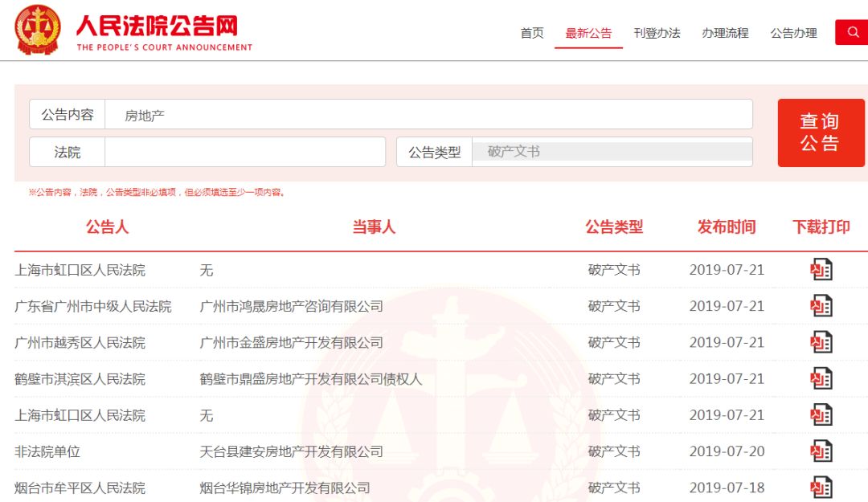Click the empty 法院 input field
This screenshot has width=868, height=502.
tap(244, 152)
